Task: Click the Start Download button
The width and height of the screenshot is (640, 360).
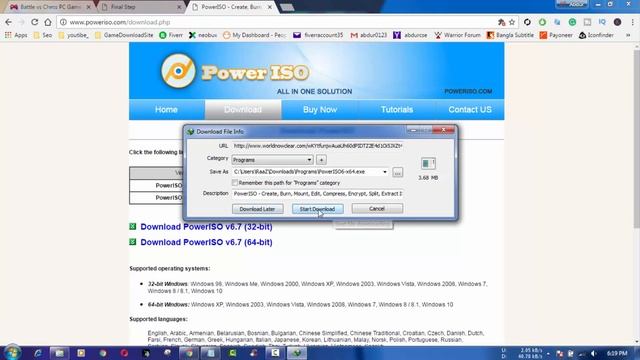Action: [317, 209]
